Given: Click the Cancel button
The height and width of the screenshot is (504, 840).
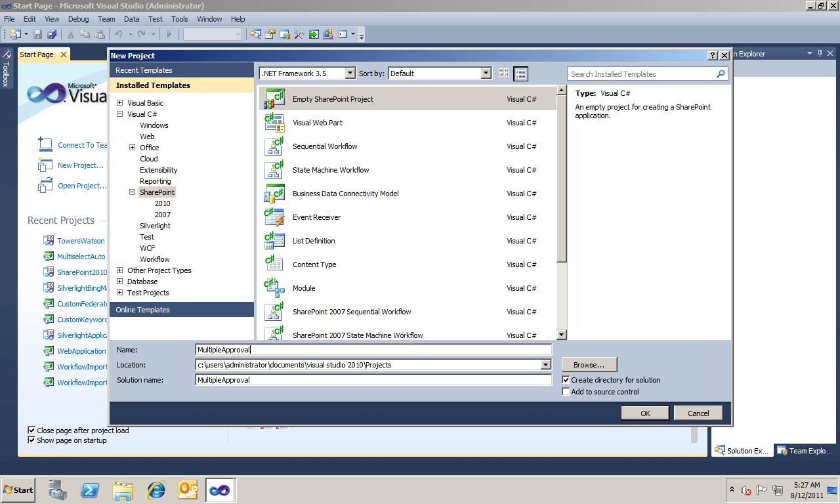Looking at the screenshot, I should (x=698, y=413).
